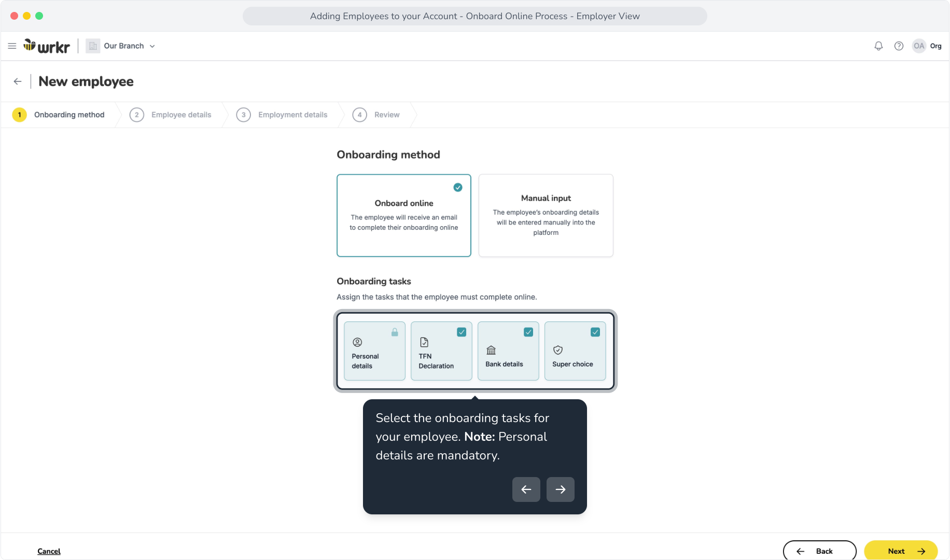Open the help question mark icon
The image size is (950, 560).
tap(899, 46)
